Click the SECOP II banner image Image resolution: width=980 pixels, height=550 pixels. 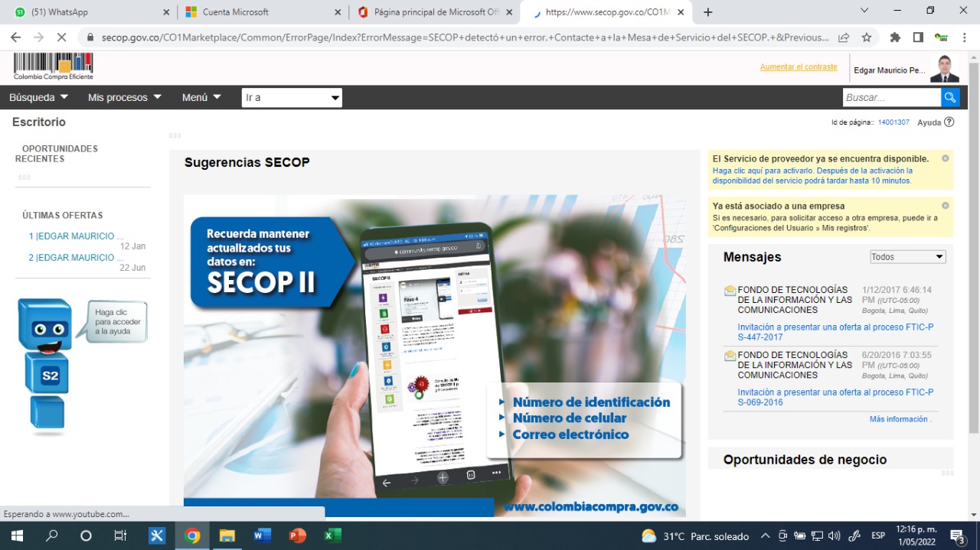pyautogui.click(x=435, y=356)
